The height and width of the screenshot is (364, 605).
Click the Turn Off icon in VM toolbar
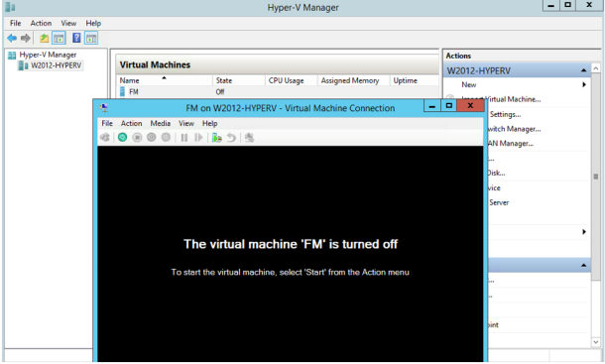click(137, 138)
